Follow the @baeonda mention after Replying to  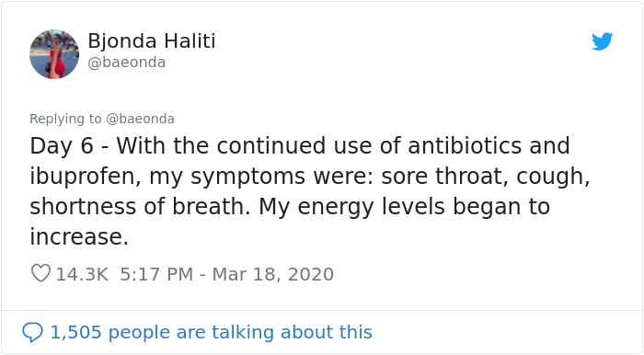click(140, 119)
